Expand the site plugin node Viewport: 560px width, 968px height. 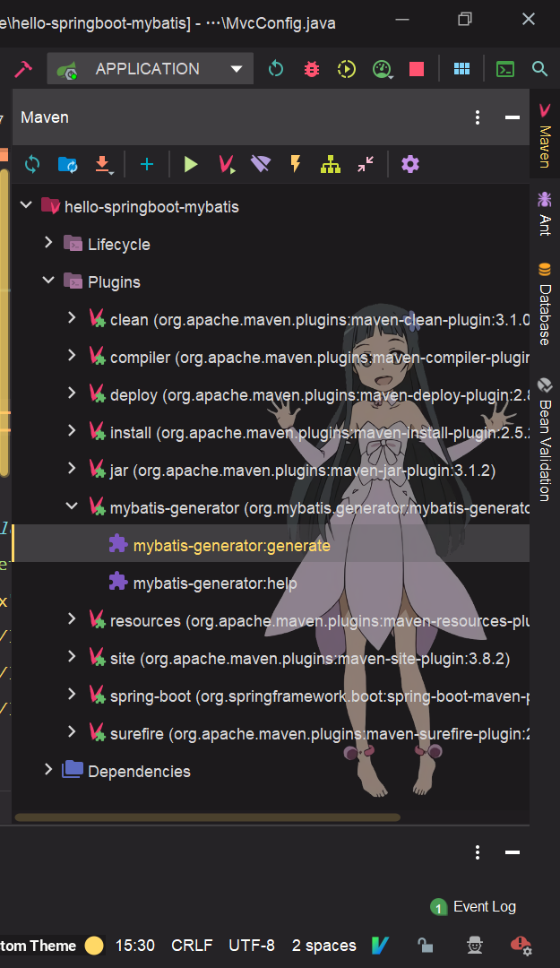(72, 657)
